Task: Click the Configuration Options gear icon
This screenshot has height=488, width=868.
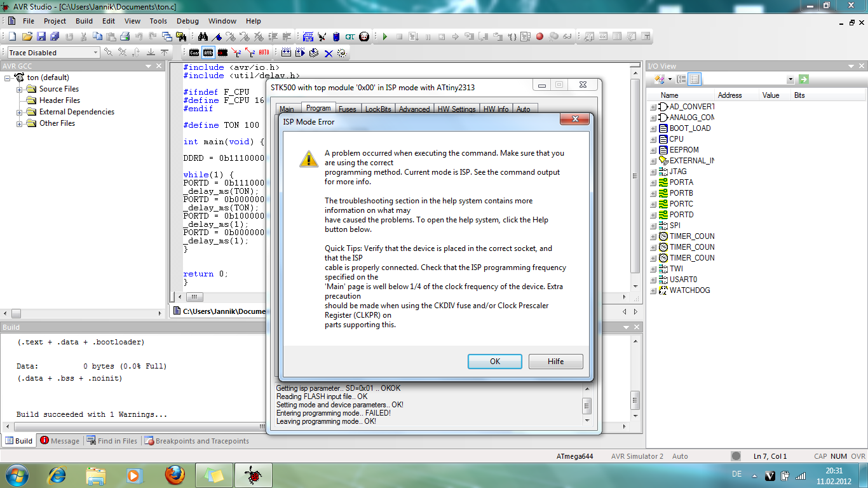Action: click(x=342, y=52)
